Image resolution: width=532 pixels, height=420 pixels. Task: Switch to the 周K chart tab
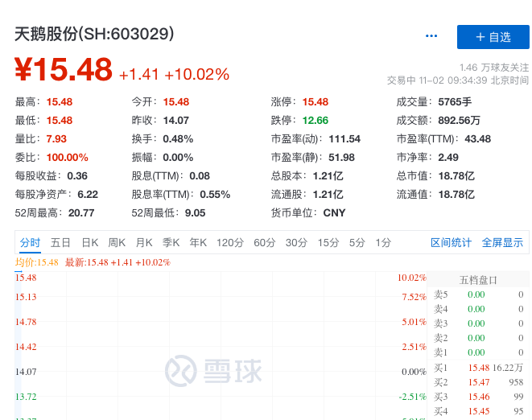coord(117,242)
